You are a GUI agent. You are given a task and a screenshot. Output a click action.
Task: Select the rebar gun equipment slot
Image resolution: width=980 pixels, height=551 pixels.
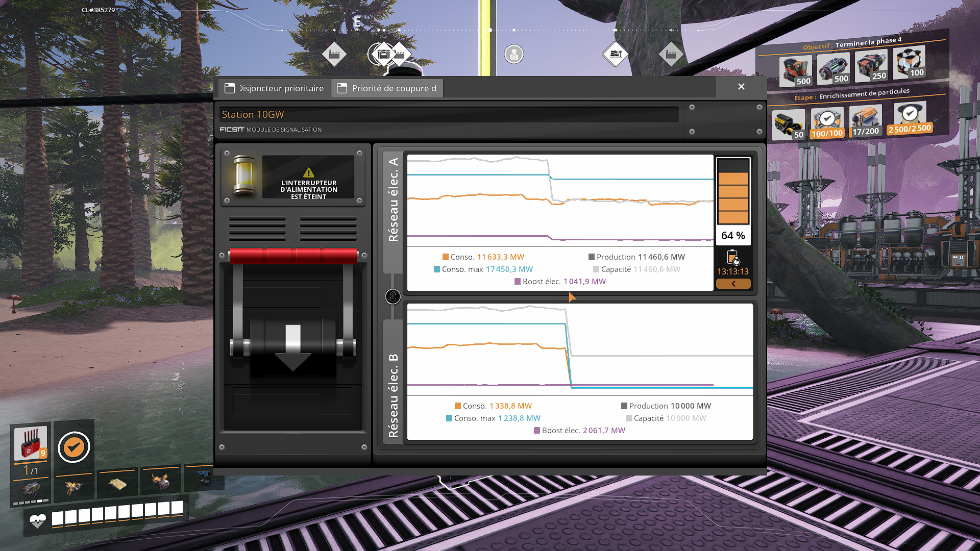point(31,489)
